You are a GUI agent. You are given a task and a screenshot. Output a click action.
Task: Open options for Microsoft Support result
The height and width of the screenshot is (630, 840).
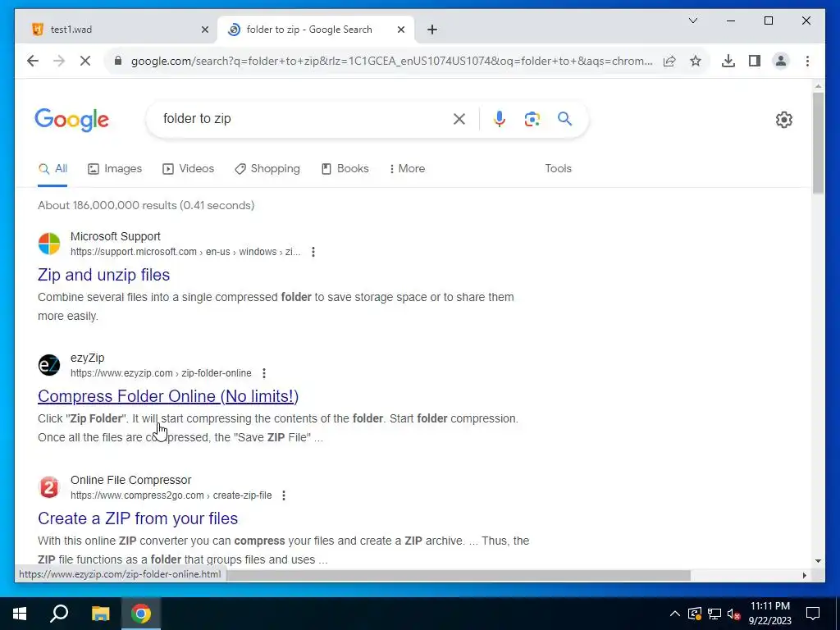point(313,252)
